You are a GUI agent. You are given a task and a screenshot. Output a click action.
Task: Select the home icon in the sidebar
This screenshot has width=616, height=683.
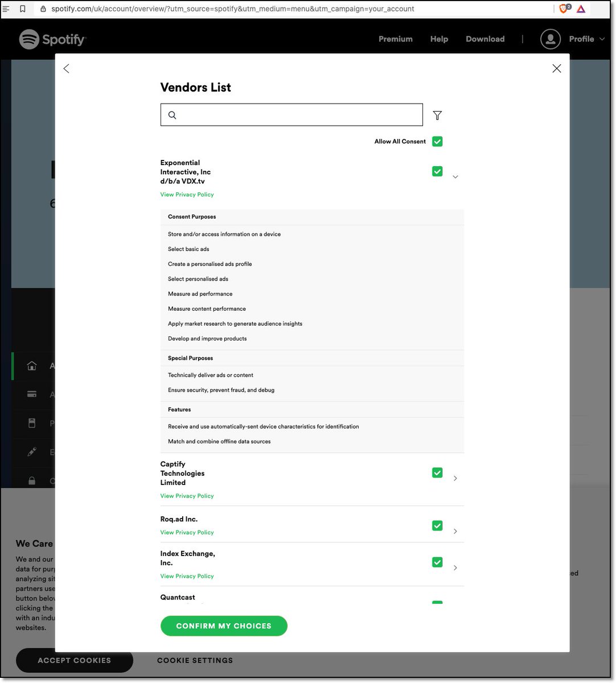pos(32,366)
